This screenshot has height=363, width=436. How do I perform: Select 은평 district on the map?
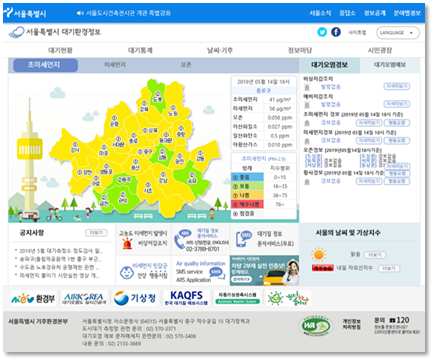tap(114, 121)
